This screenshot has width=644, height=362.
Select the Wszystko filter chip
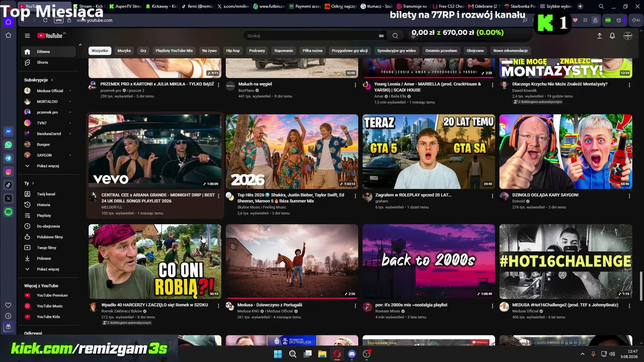pyautogui.click(x=100, y=51)
